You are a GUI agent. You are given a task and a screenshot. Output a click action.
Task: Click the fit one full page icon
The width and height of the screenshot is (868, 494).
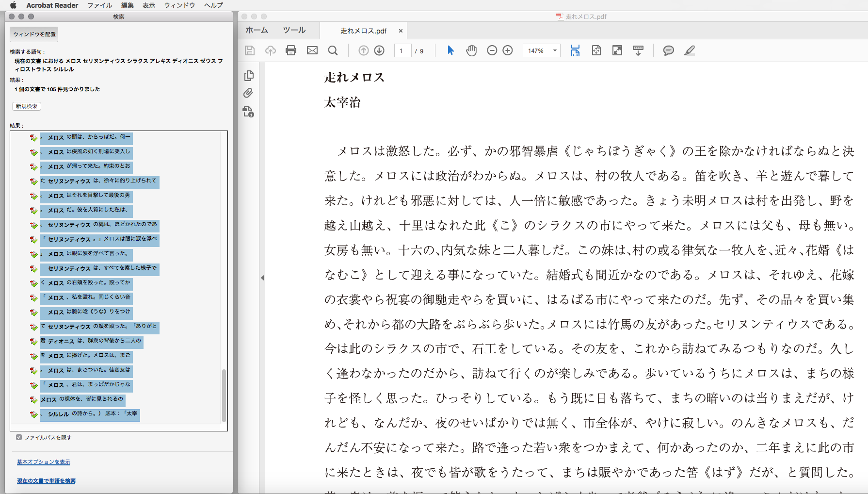(596, 50)
